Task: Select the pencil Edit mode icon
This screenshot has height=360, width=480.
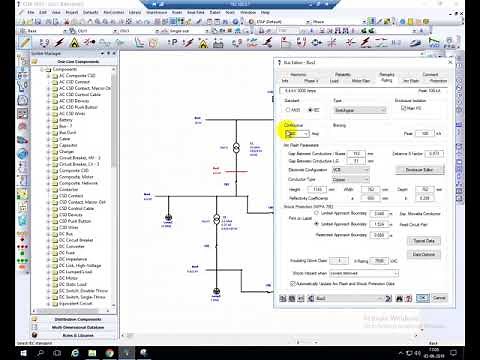Action: coord(25,42)
